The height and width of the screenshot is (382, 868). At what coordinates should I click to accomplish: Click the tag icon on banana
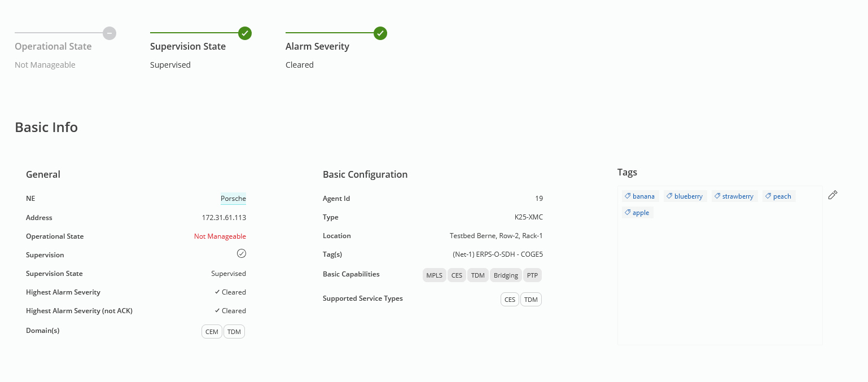pos(628,196)
